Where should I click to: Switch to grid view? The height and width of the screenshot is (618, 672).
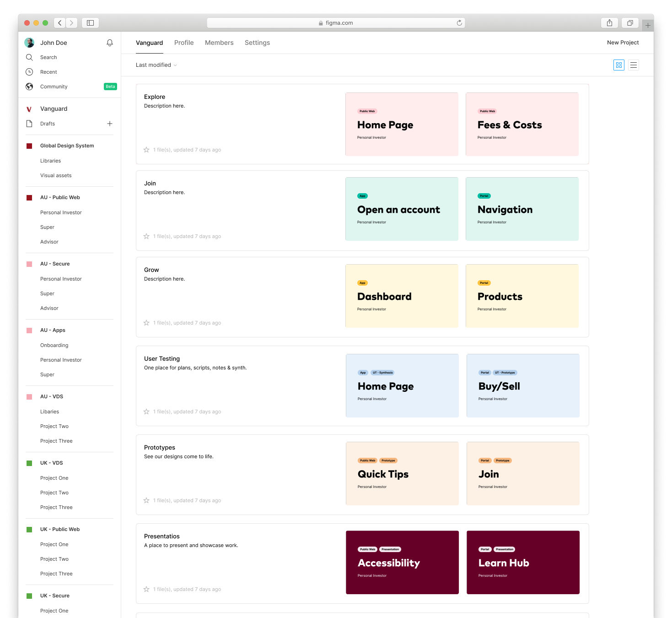coord(619,65)
